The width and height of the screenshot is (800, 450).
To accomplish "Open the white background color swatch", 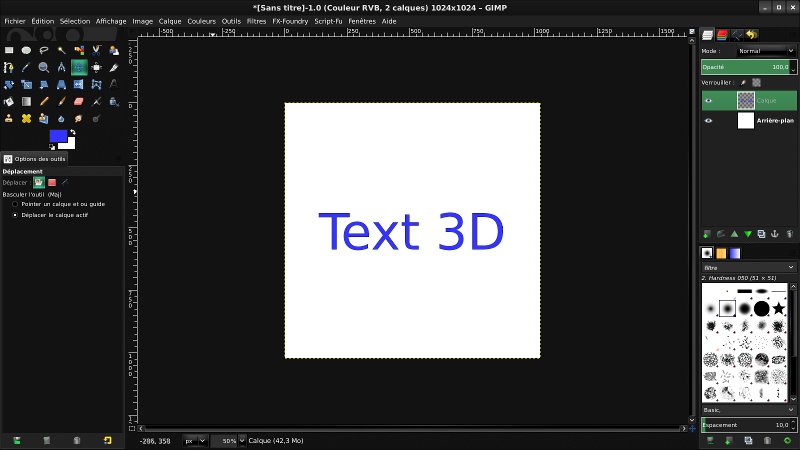I will click(70, 144).
